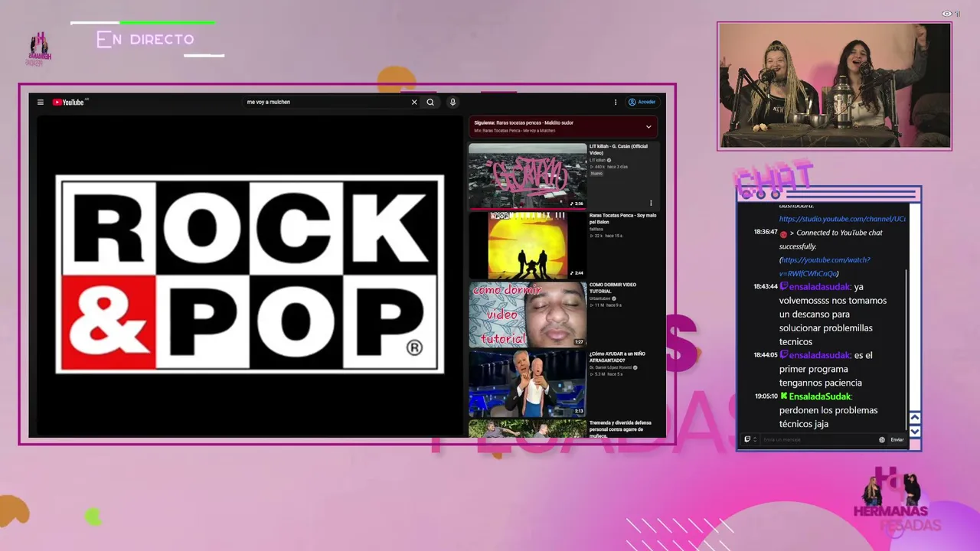Click the chat panel scroll-up arrow
Image resolution: width=980 pixels, height=551 pixels.
(914, 418)
